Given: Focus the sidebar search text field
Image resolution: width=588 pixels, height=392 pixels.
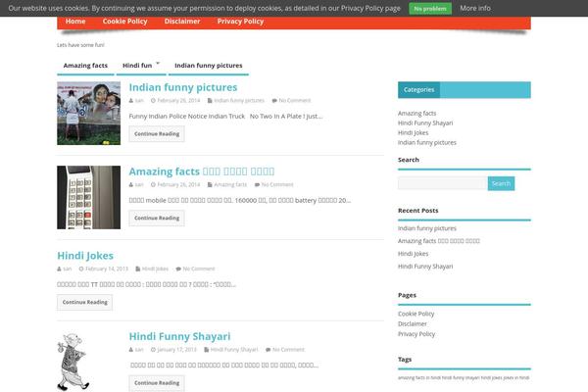Looking at the screenshot, I should [443, 183].
